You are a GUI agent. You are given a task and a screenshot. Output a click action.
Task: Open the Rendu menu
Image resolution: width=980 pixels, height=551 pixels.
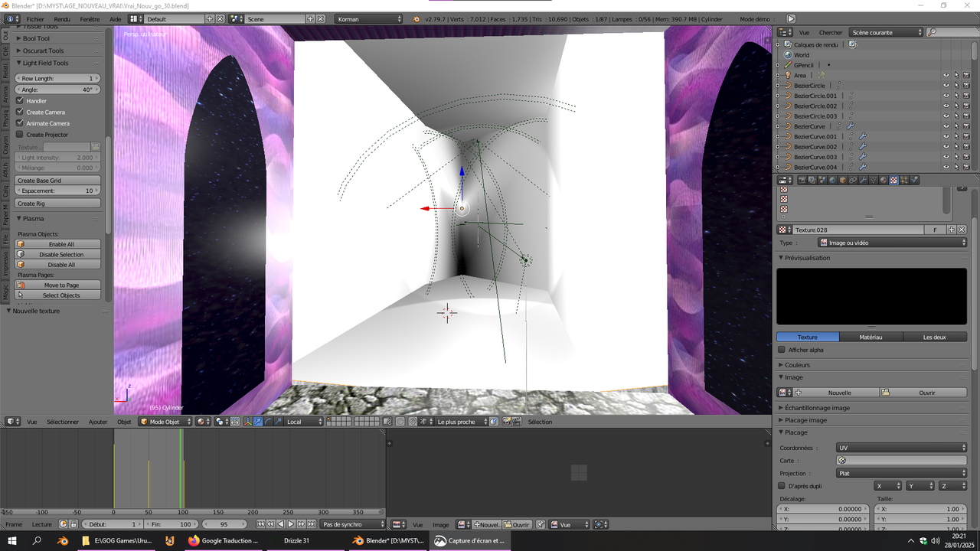click(62, 18)
